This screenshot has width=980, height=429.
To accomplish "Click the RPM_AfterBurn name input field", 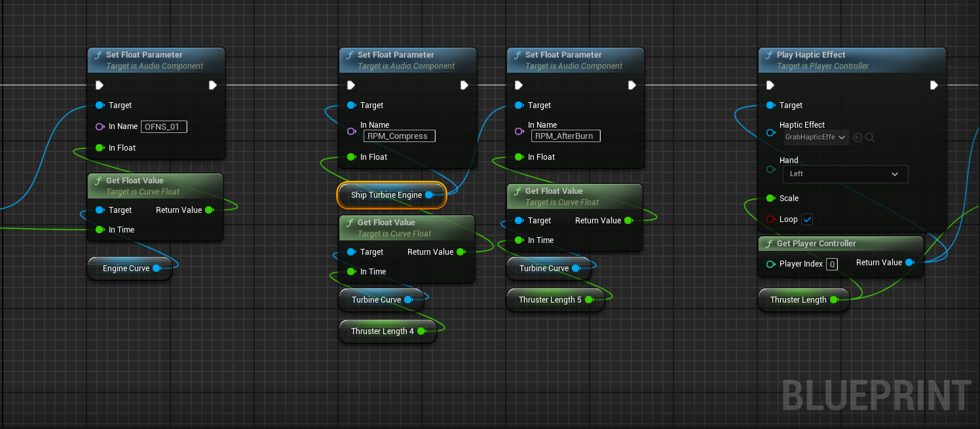I will [566, 136].
